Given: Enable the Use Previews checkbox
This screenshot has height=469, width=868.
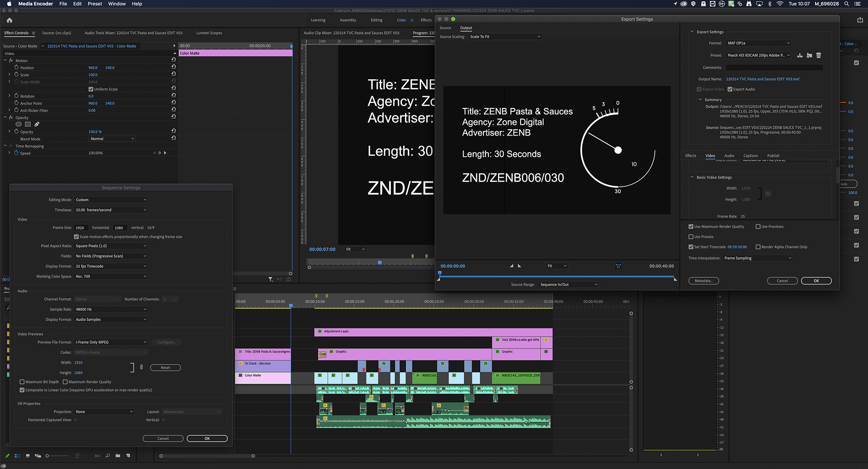Looking at the screenshot, I should [x=758, y=227].
